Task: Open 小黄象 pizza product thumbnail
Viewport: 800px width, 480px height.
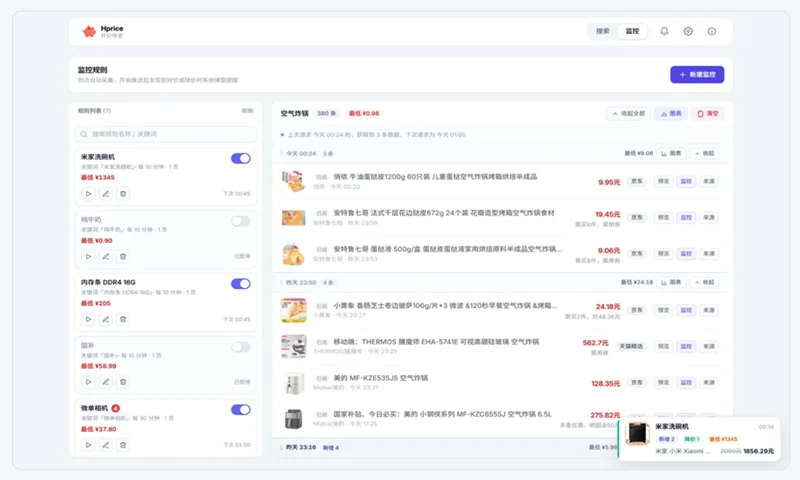Action: point(293,311)
